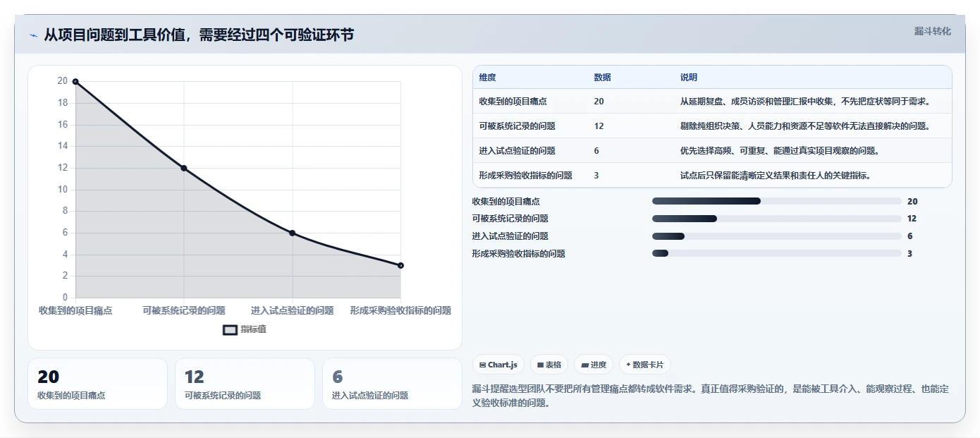Click the summary paragraph starting 漏斗提醒

coord(711,396)
